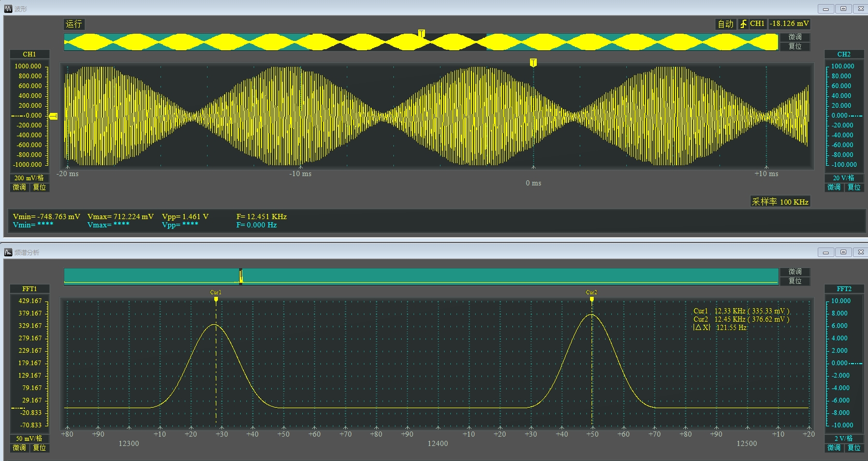Minimize the spectrum analysis window
The width and height of the screenshot is (868, 461).
pyautogui.click(x=826, y=252)
